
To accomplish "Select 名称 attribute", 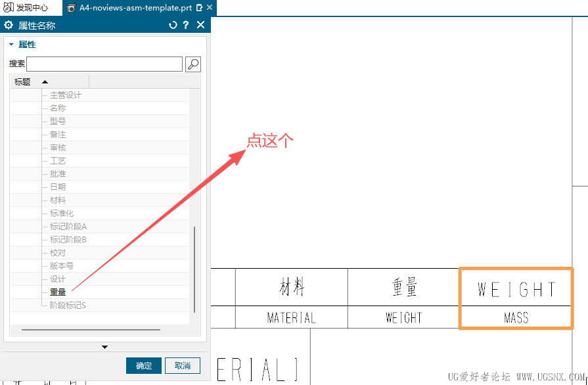I will coord(58,108).
